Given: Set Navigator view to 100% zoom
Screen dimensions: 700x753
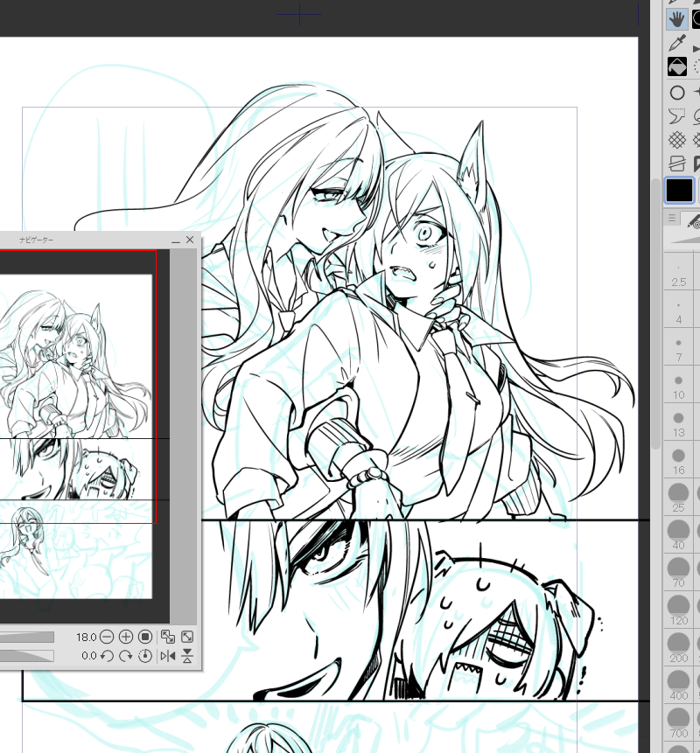Looking at the screenshot, I should pyautogui.click(x=145, y=637).
